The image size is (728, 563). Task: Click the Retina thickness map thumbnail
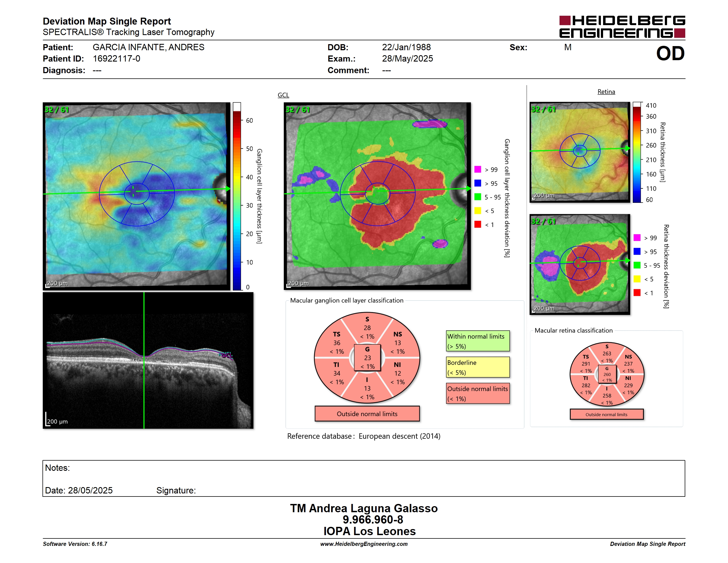(x=580, y=152)
